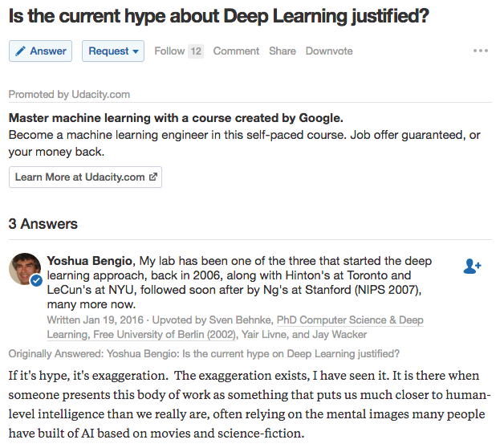
Task: Click the external-link icon on the Udacity button
Action: [153, 177]
